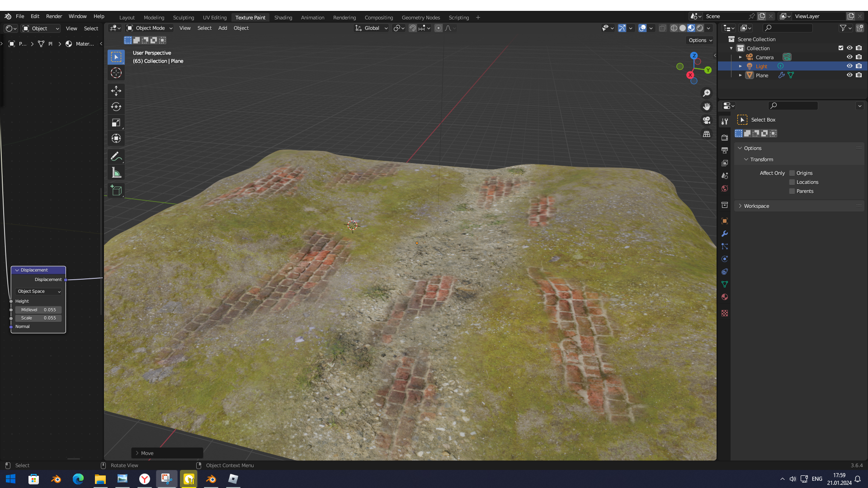Click the pan view hand icon

click(707, 107)
